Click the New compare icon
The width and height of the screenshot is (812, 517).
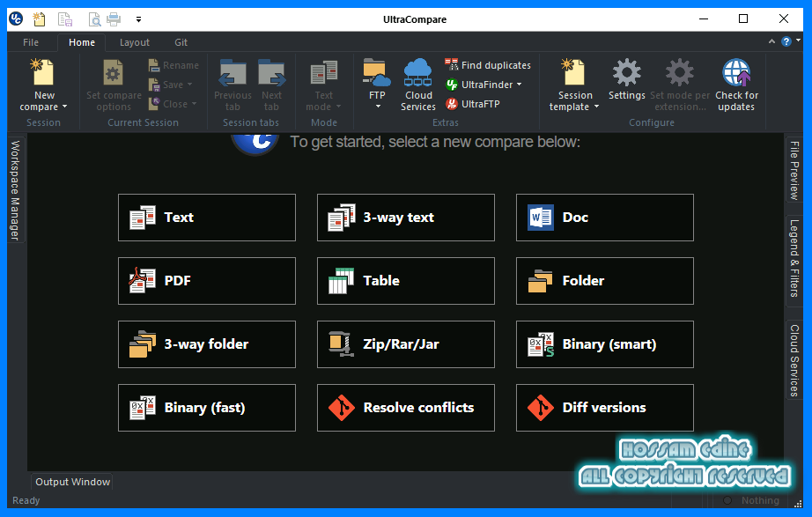pyautogui.click(x=43, y=71)
